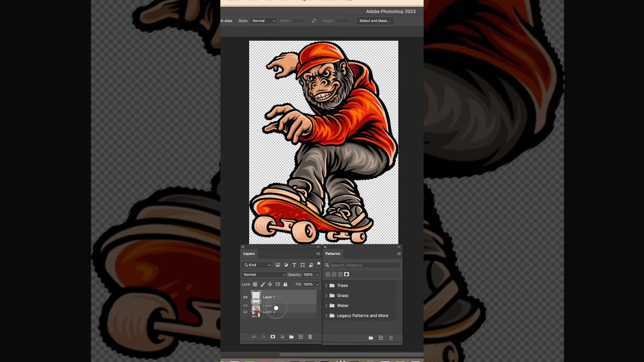Click lock position move icon
Image resolution: width=644 pixels, height=362 pixels.
click(270, 285)
